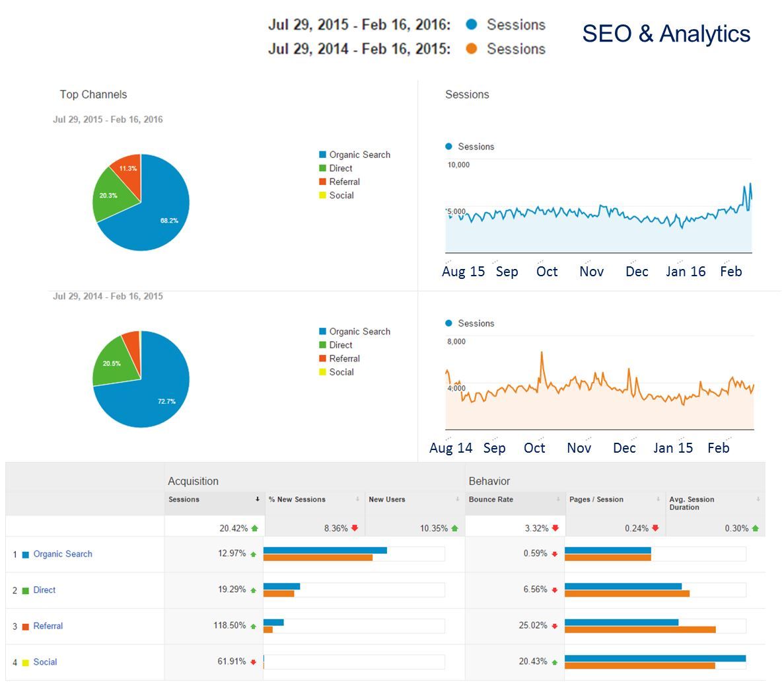The width and height of the screenshot is (784, 684).
Task: Select the Acquisition group header
Action: tap(193, 481)
